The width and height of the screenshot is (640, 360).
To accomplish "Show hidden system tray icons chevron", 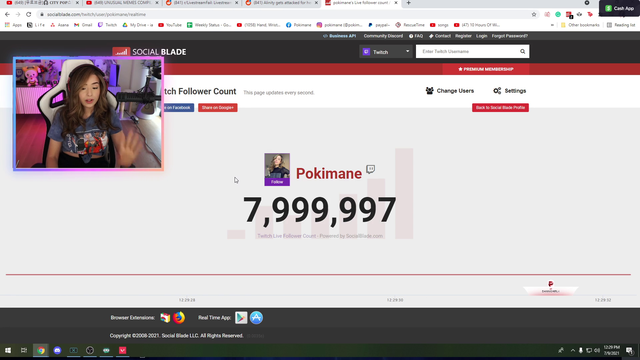I will click(x=573, y=350).
